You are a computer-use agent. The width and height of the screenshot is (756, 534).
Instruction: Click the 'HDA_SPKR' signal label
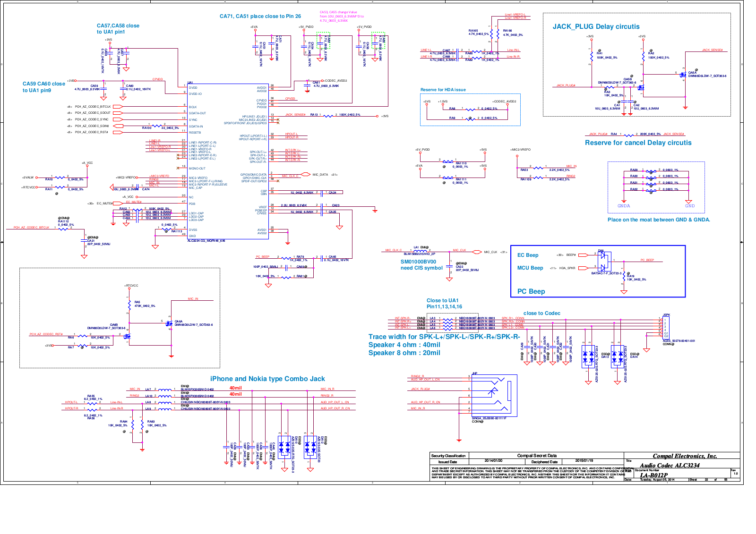point(567,268)
